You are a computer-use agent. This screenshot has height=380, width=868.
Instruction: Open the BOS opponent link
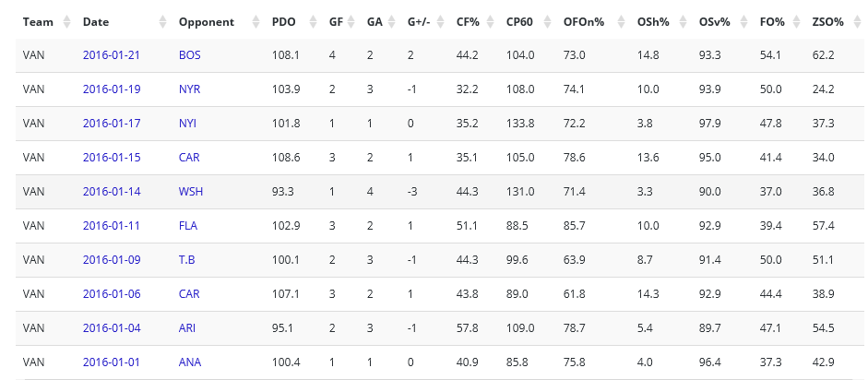[189, 55]
